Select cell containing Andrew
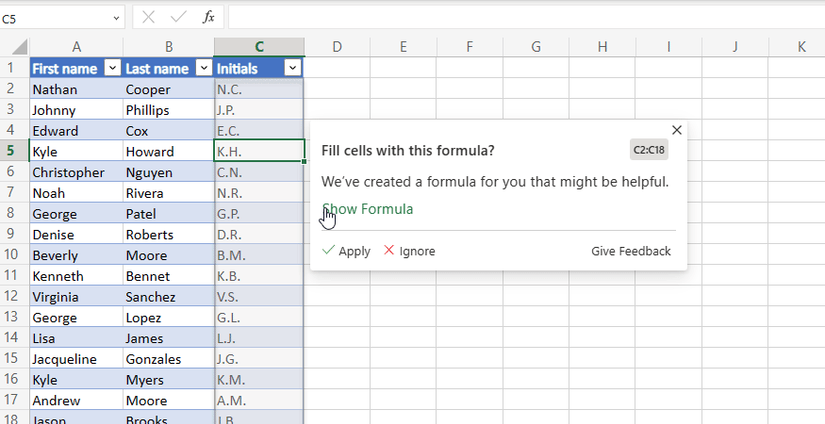Viewport: 825px width, 424px height. (76, 400)
